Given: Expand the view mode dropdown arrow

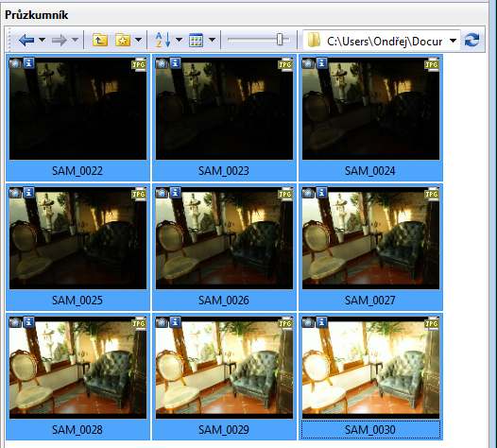Looking at the screenshot, I should [x=212, y=40].
